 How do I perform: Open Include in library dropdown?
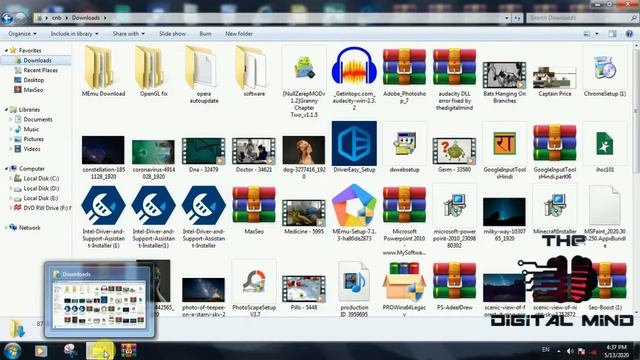click(x=74, y=34)
